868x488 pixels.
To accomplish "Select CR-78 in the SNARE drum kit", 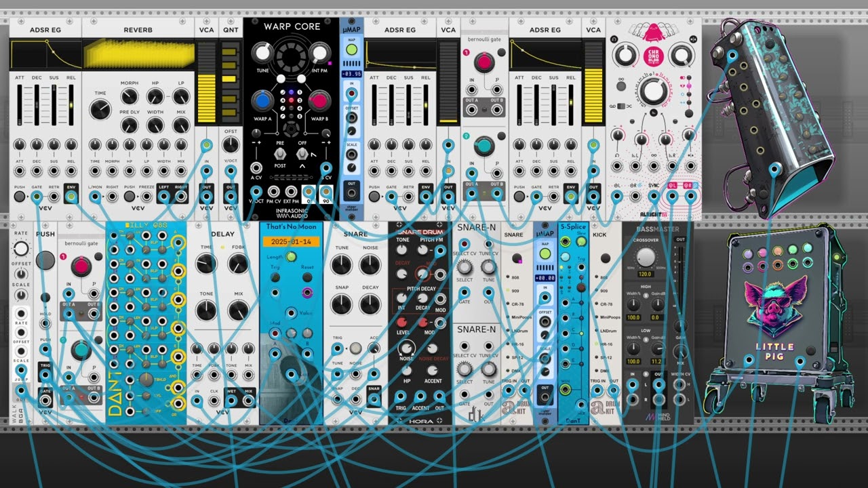I will (x=507, y=304).
